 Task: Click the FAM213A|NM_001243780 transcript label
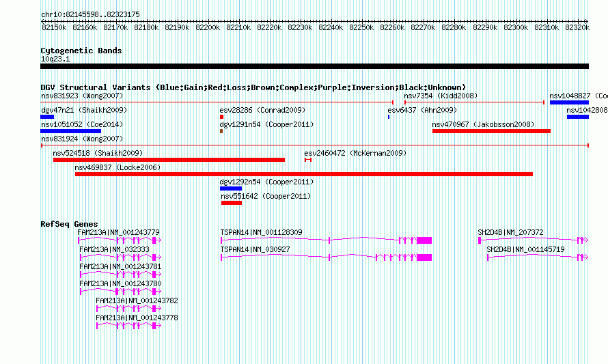pyautogui.click(x=120, y=283)
